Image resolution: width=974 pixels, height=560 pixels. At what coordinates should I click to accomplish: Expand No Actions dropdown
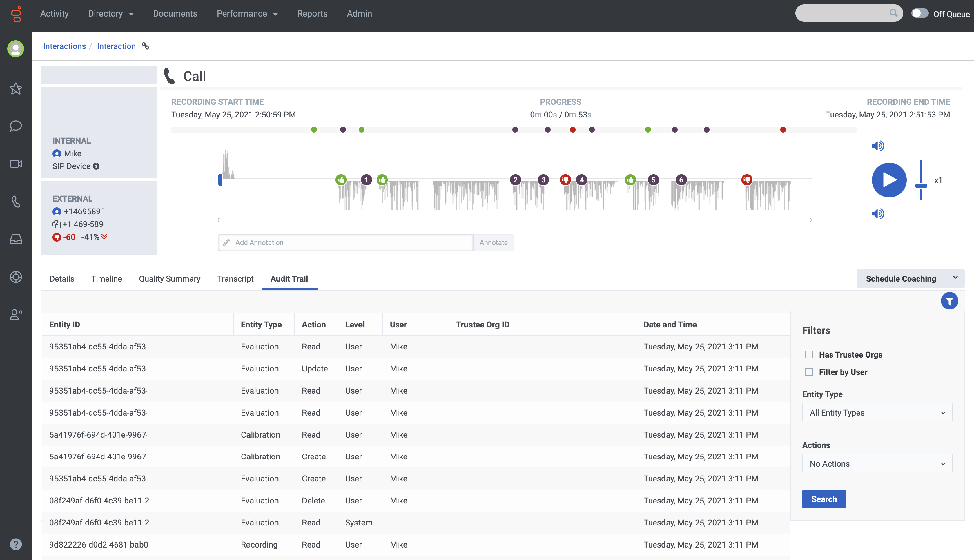[x=877, y=463]
